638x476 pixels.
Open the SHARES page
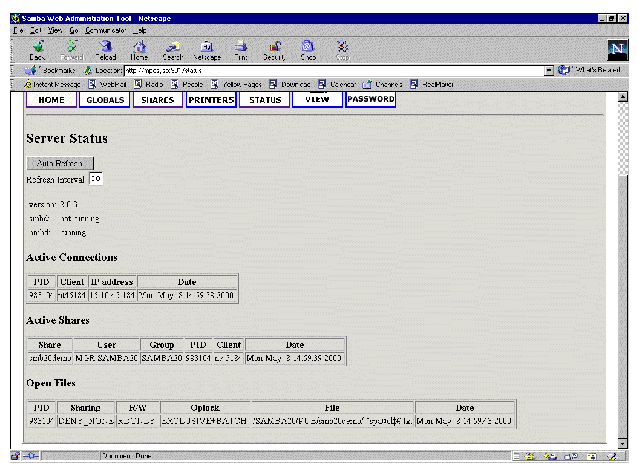[x=157, y=100]
